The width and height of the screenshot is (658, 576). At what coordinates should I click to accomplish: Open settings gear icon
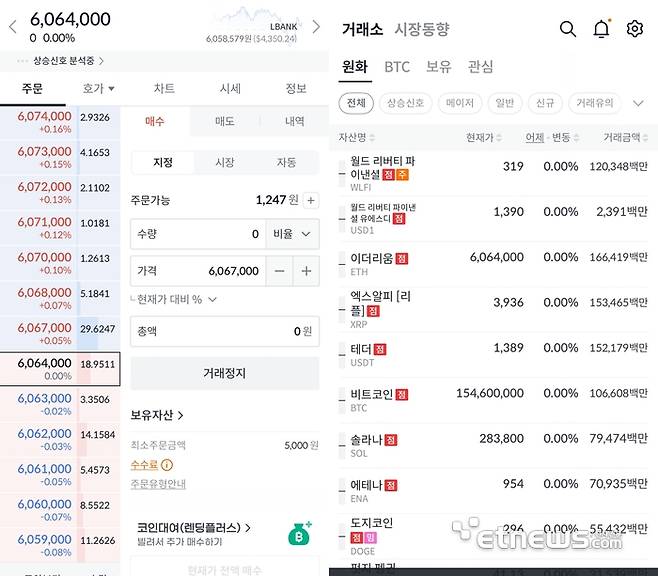click(634, 29)
